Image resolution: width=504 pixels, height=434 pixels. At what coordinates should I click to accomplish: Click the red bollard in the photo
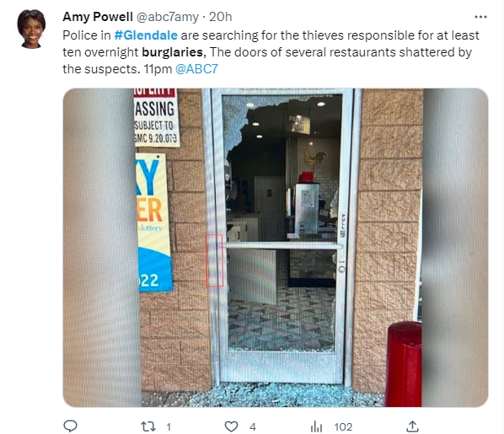click(x=404, y=364)
